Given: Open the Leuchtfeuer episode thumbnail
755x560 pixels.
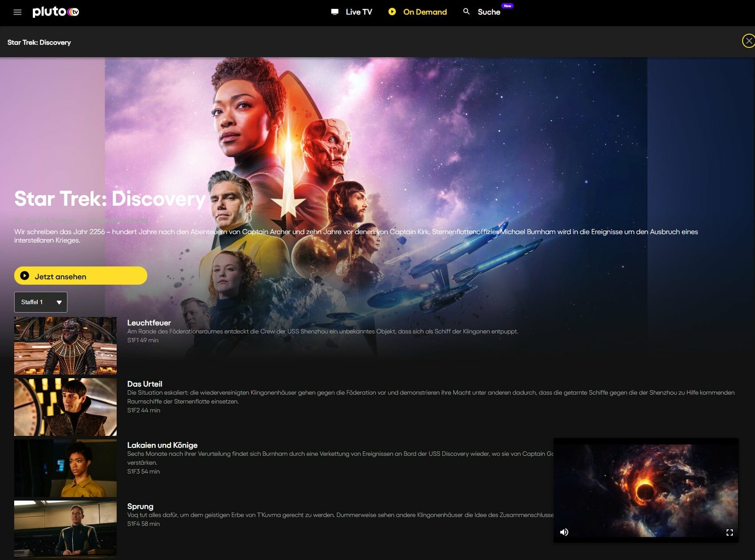Looking at the screenshot, I should [x=66, y=346].
